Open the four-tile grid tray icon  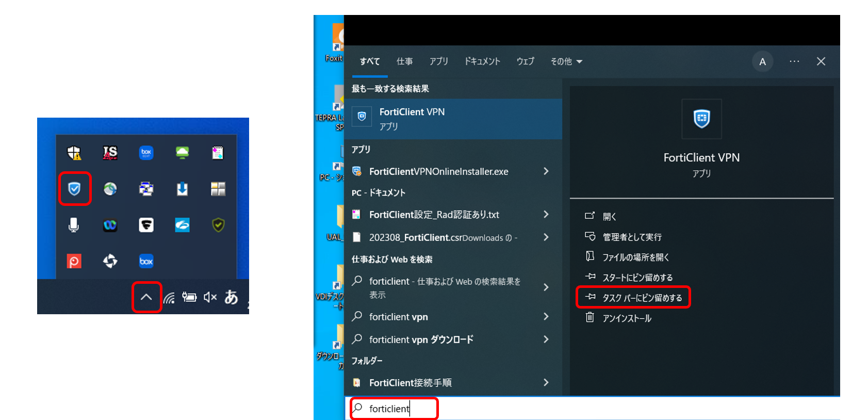pos(218,189)
